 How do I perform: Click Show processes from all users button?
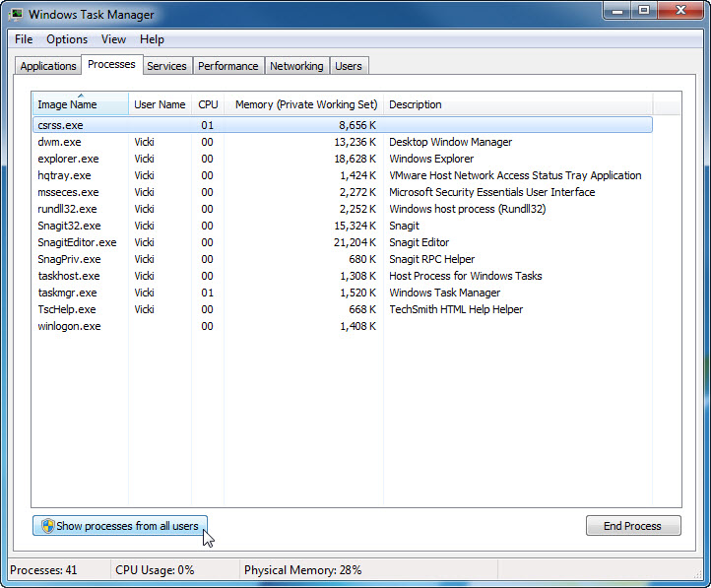pos(120,526)
